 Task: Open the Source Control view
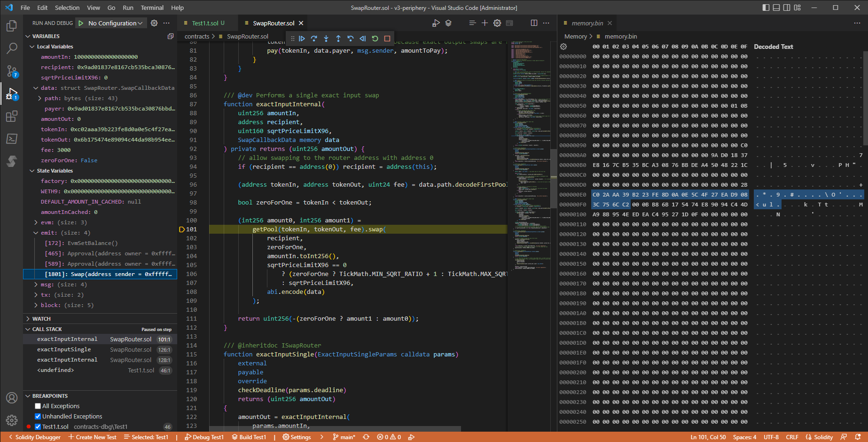(12, 71)
